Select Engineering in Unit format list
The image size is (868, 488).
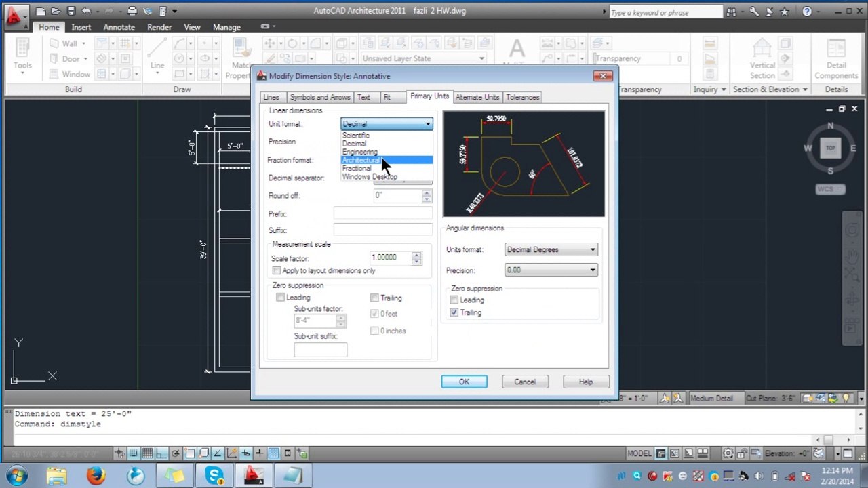(387, 152)
